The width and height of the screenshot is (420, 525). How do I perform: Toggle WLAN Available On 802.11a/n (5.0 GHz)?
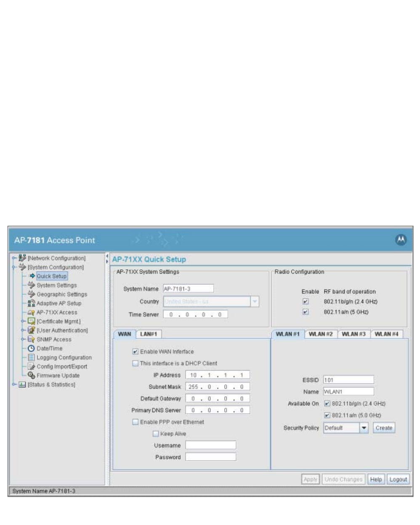tap(327, 415)
